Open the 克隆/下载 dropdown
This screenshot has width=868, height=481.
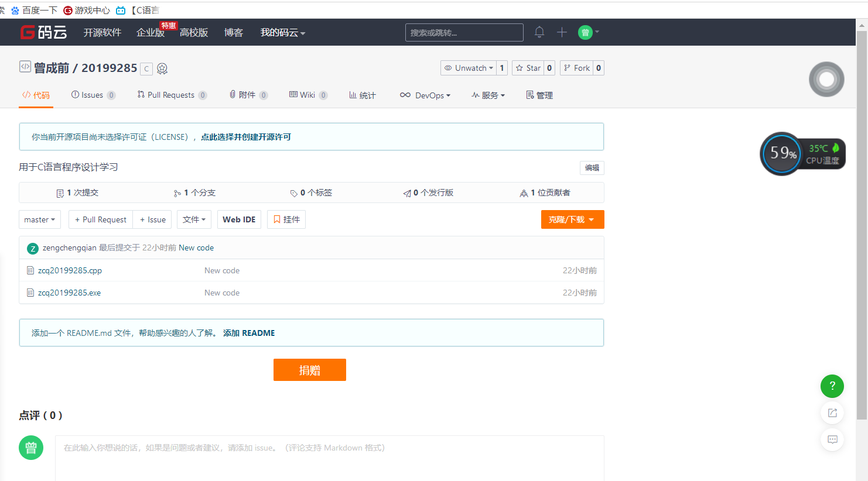[572, 219]
